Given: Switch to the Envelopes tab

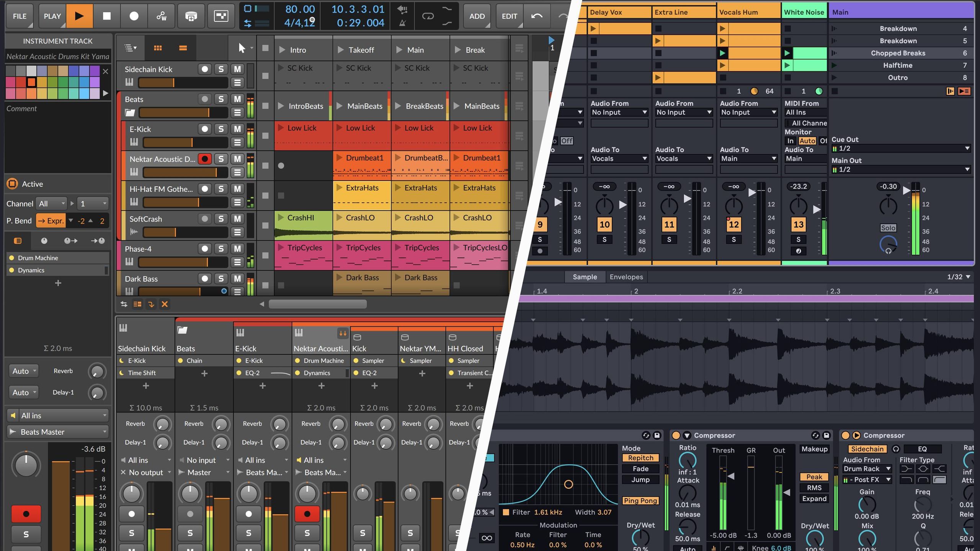Looking at the screenshot, I should click(626, 277).
